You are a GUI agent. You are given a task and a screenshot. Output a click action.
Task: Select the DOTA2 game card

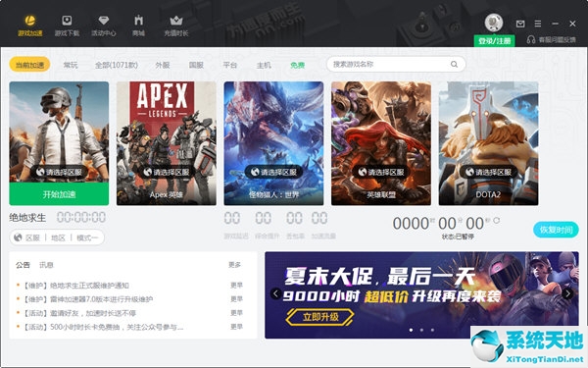[x=489, y=143]
